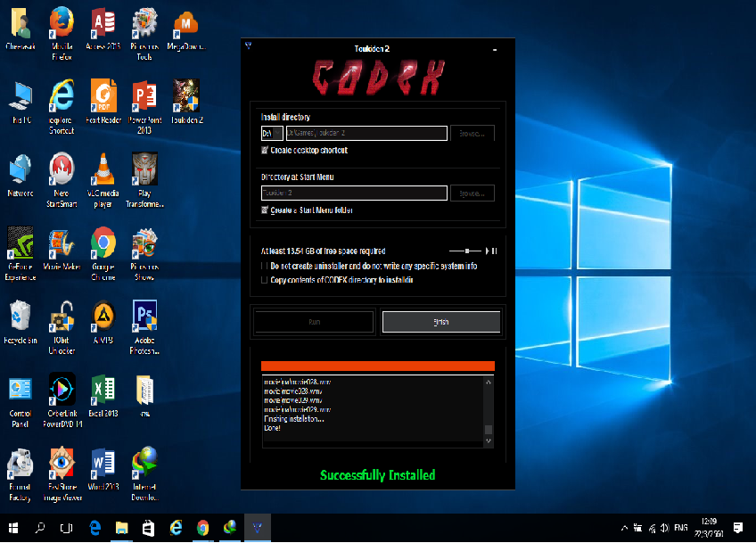Toggle the Create desktop shortcut checkbox
756x543 pixels.
click(265, 150)
